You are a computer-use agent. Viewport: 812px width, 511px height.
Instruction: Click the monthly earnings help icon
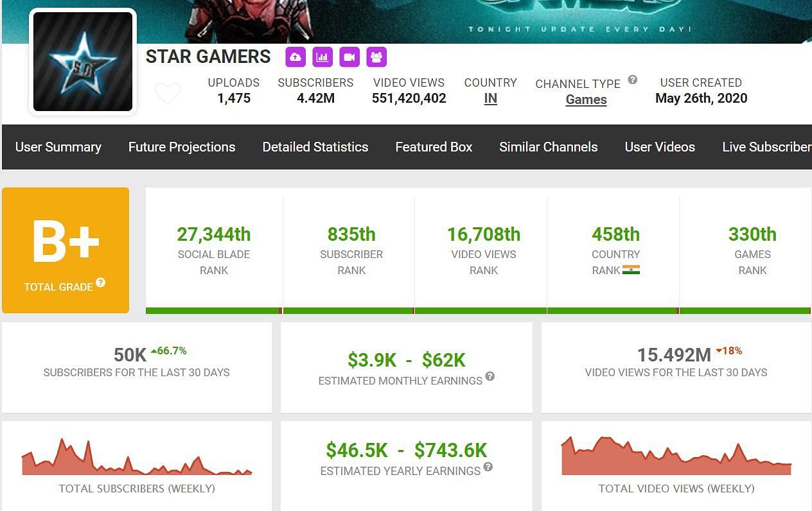coord(490,376)
